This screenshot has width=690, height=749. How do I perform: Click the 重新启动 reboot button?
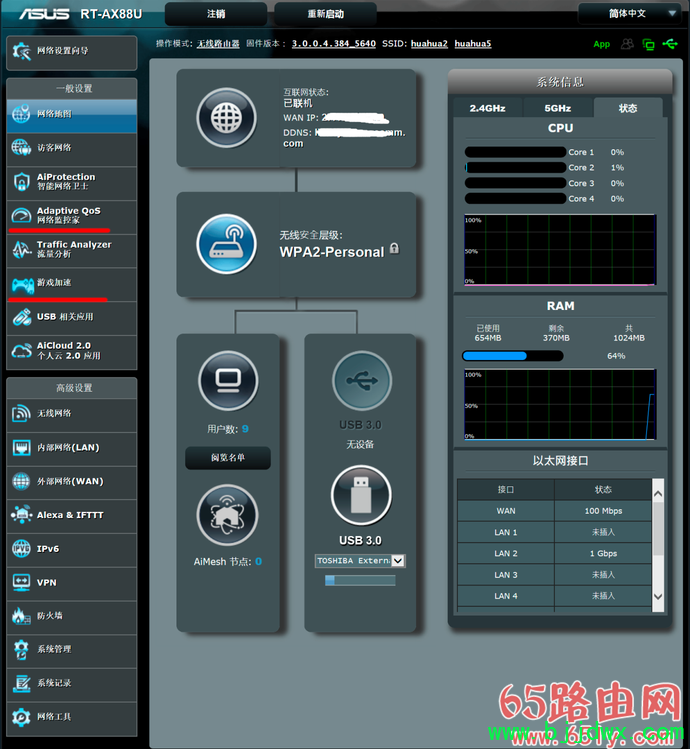tap(325, 14)
